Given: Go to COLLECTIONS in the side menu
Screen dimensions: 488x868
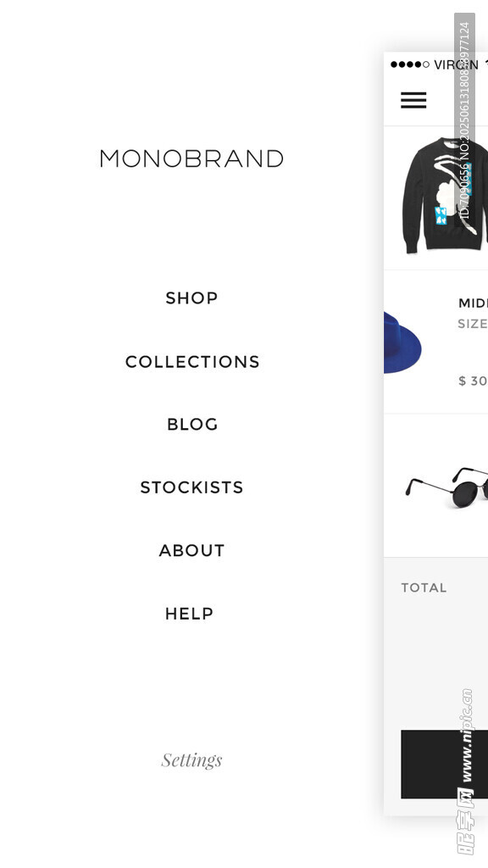Looking at the screenshot, I should coord(192,361).
